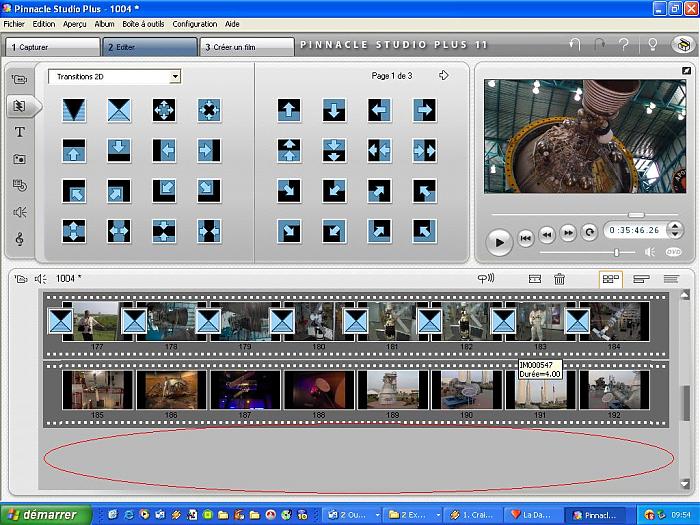Open the photos album tab (camera icon)
Screen dimensions: 700x525
click(x=20, y=159)
